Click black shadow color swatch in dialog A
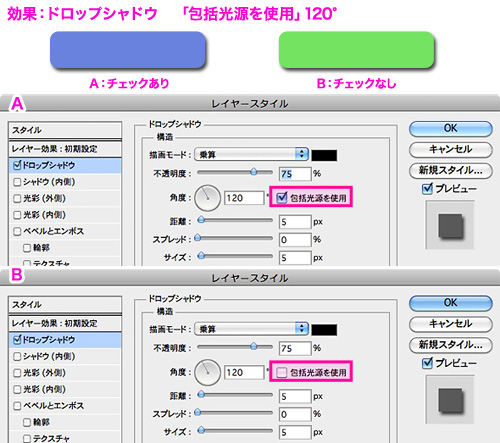The image size is (500, 443). (324, 155)
